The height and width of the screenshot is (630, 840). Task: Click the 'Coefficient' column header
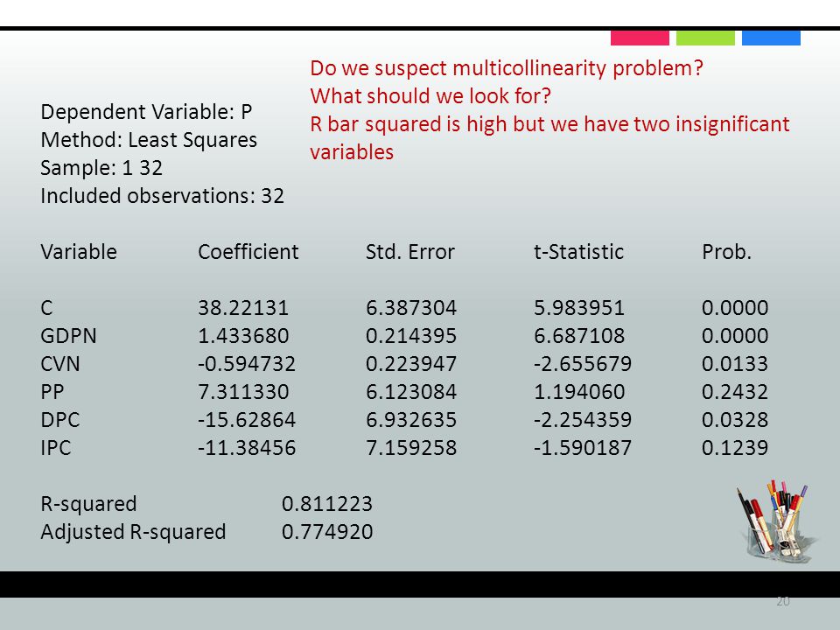(248, 252)
